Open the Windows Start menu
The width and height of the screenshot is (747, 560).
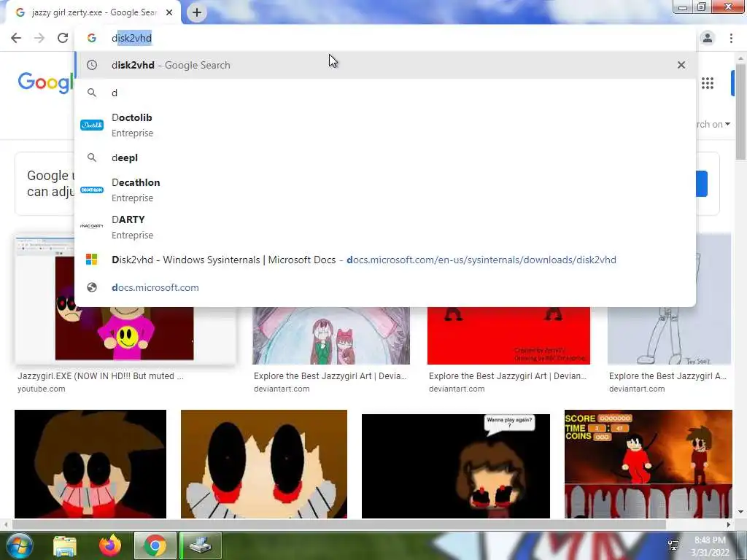tap(18, 545)
